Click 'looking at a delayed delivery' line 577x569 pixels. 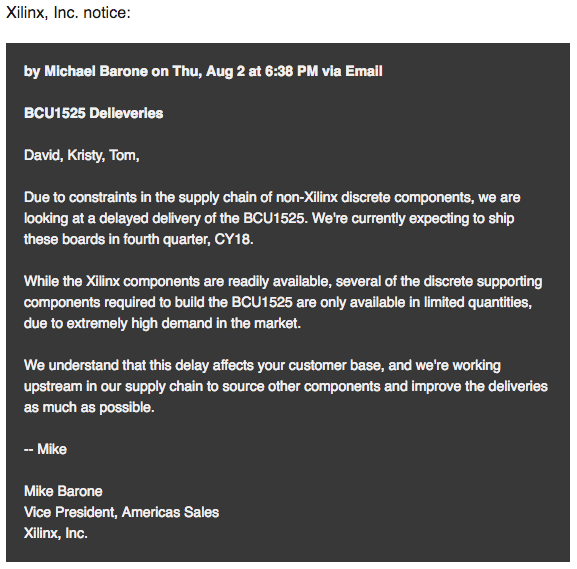[269, 219]
